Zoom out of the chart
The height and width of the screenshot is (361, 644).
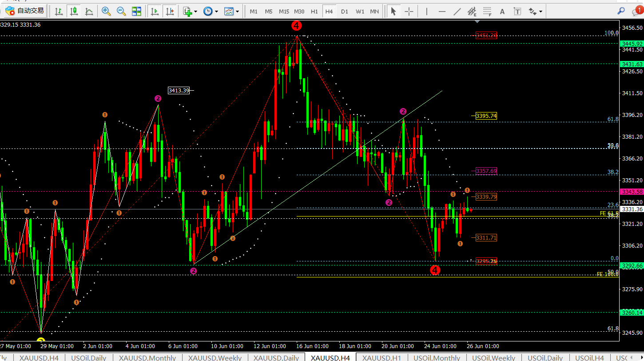pyautogui.click(x=121, y=12)
